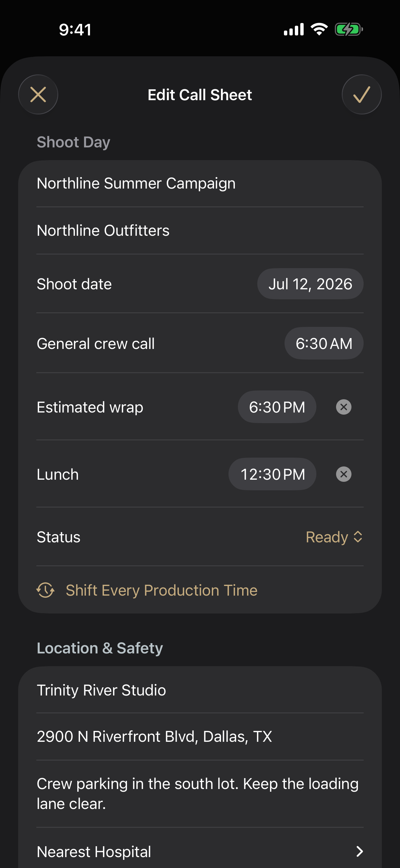
Task: Edit the 2900 N Riverfront Blvd address
Action: point(200,736)
